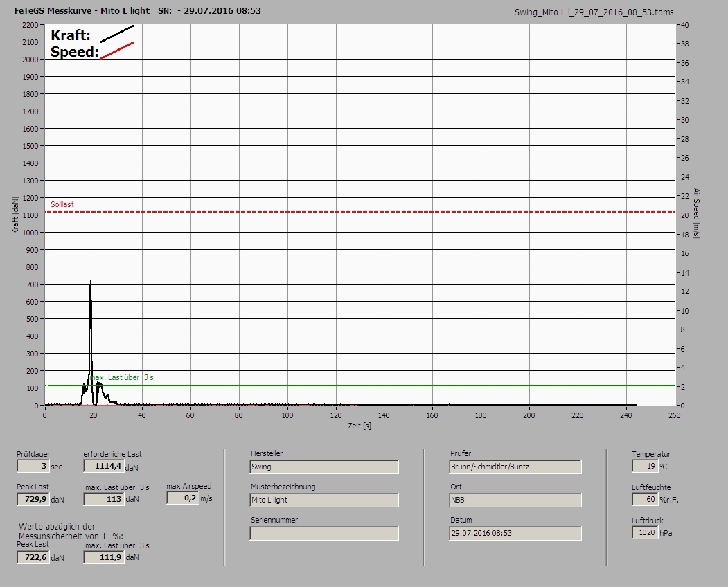Click the Luftdruck field showing 1020
728x587 pixels.
click(x=645, y=533)
